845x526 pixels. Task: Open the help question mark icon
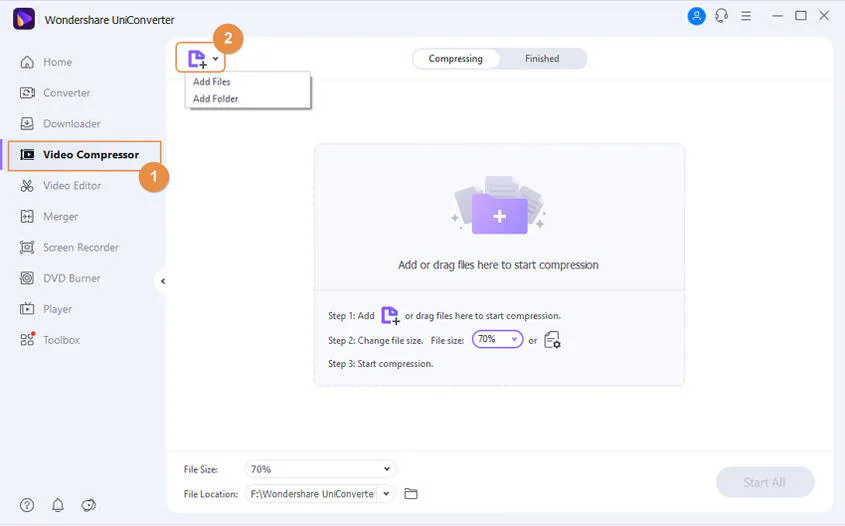point(27,505)
